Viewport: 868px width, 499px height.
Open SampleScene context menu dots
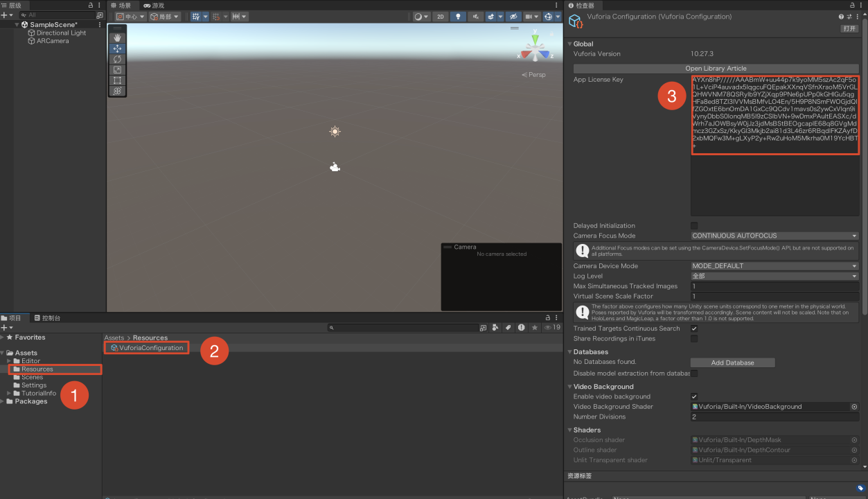(x=100, y=25)
